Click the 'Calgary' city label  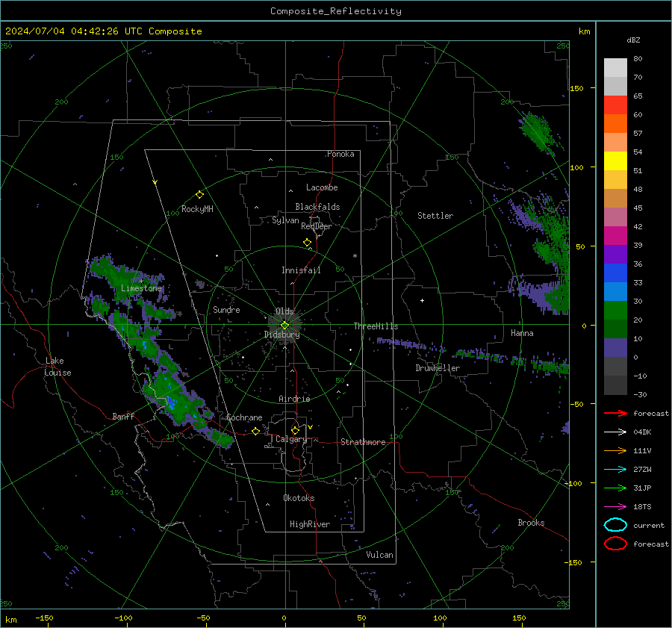(291, 439)
